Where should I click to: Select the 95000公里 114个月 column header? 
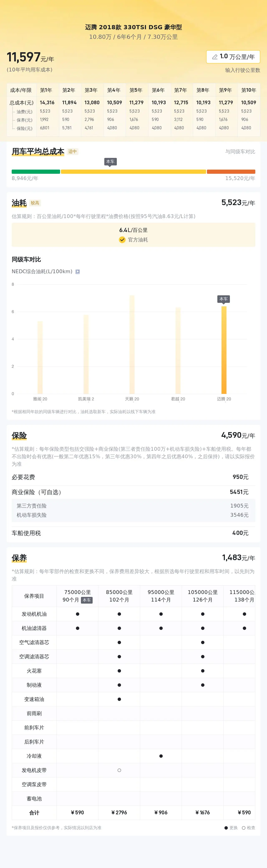point(161,596)
